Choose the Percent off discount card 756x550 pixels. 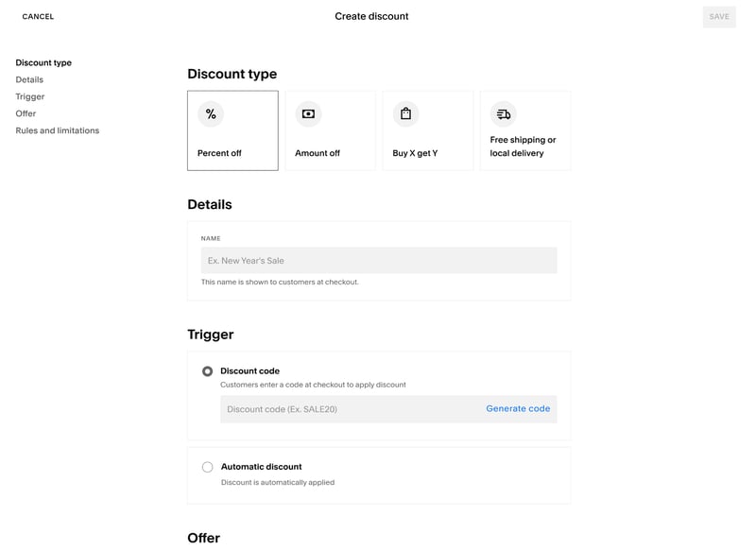point(232,130)
